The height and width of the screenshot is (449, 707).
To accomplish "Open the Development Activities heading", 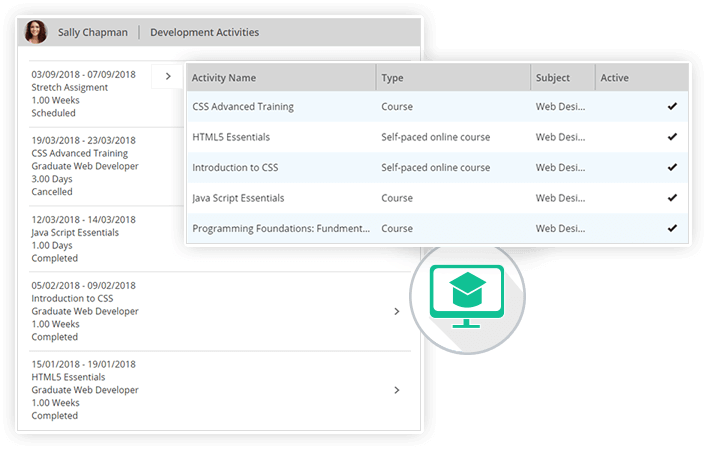I will [204, 33].
